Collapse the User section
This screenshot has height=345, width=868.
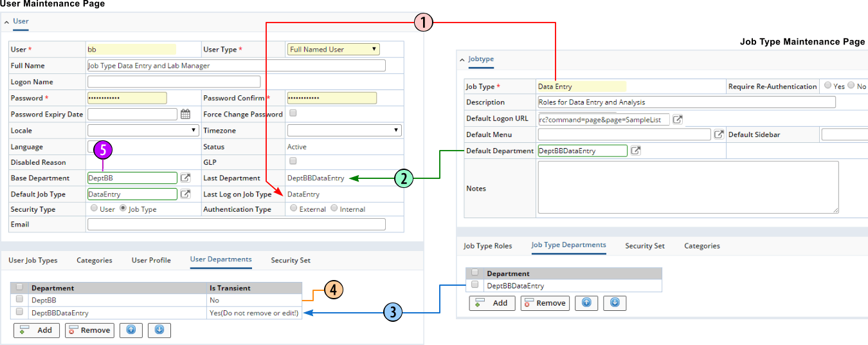click(x=7, y=21)
